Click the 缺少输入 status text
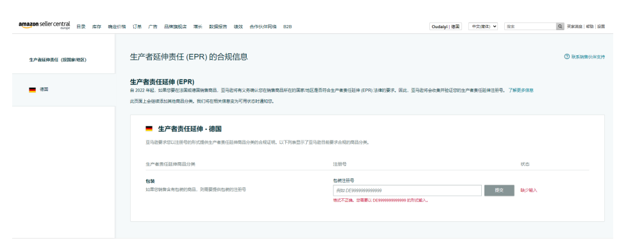The width and height of the screenshot is (644, 245). 529,190
